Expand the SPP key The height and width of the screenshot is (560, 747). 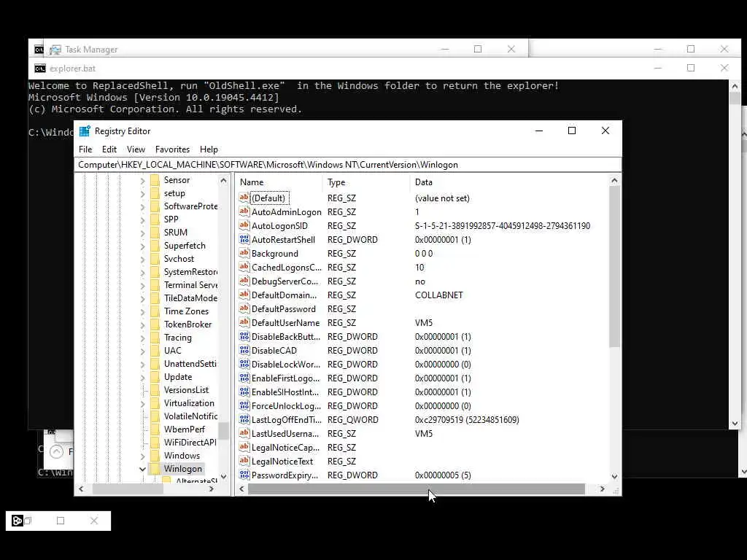pos(142,220)
